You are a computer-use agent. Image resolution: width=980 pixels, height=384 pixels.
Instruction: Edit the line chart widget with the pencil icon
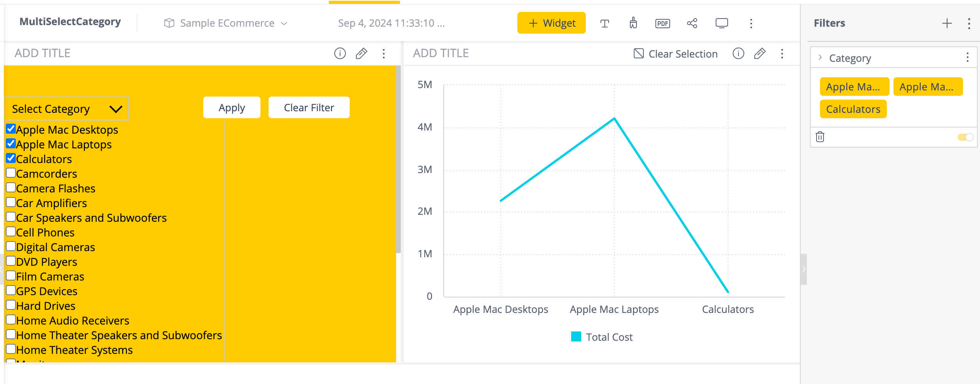click(x=759, y=54)
